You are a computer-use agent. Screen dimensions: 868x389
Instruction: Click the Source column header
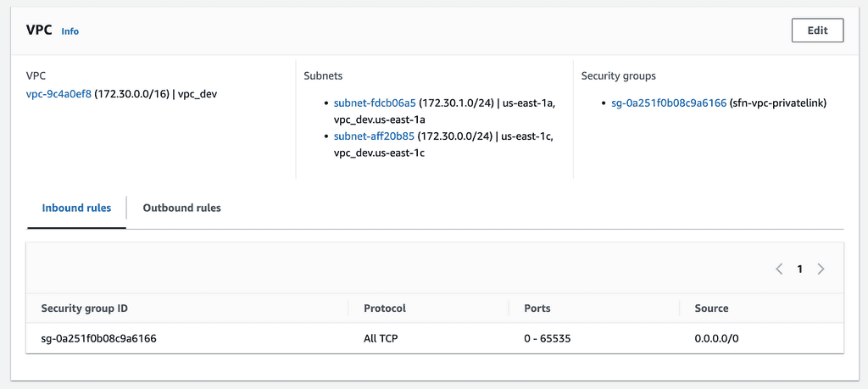click(x=711, y=308)
